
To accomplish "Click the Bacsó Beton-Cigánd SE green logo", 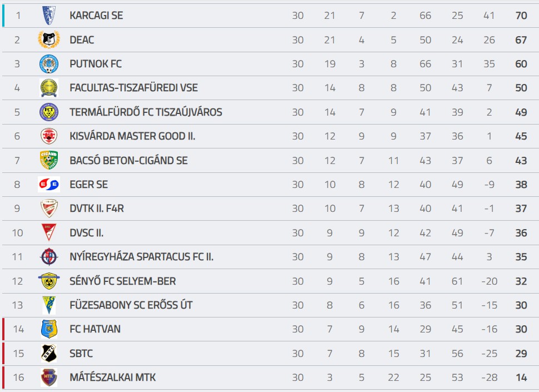I will click(x=49, y=160).
